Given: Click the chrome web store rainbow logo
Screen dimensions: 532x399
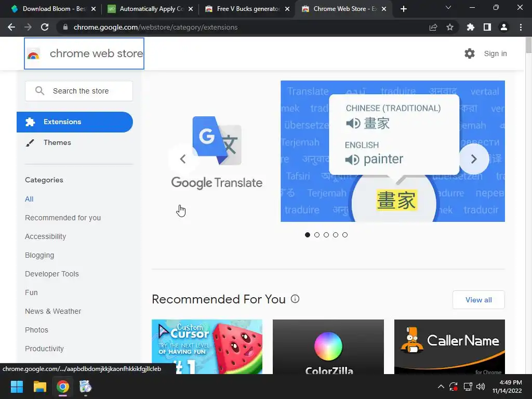Looking at the screenshot, I should [x=33, y=54].
